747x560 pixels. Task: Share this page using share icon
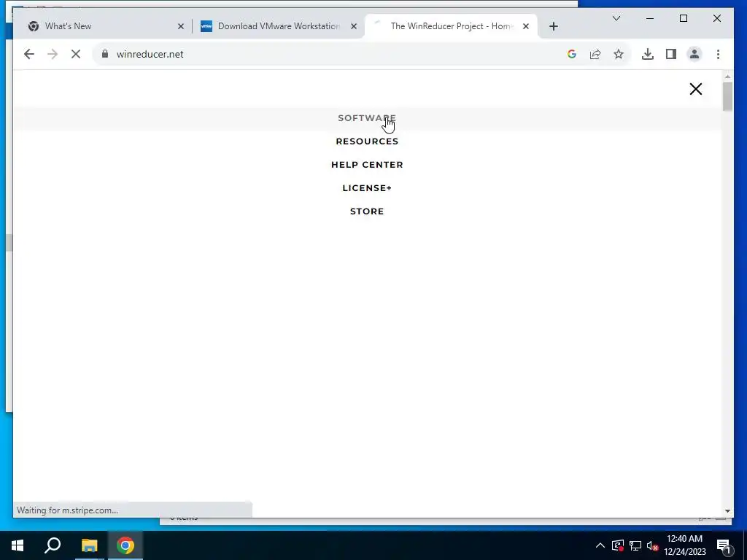click(x=595, y=54)
